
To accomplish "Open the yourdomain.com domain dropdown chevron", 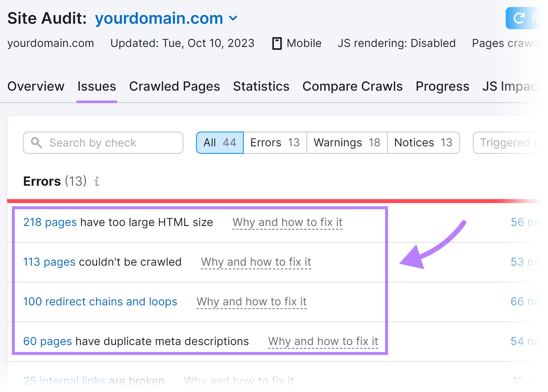I will [233, 19].
